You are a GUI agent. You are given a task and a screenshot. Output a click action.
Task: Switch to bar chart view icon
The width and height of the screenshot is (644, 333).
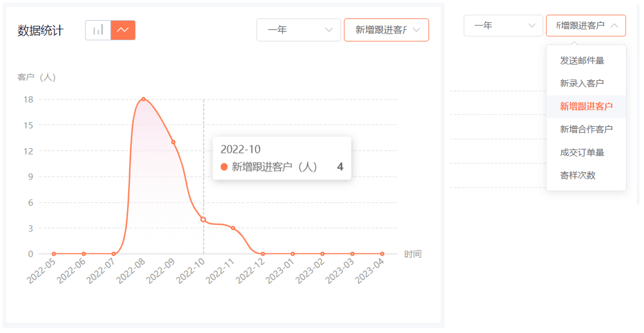98,30
